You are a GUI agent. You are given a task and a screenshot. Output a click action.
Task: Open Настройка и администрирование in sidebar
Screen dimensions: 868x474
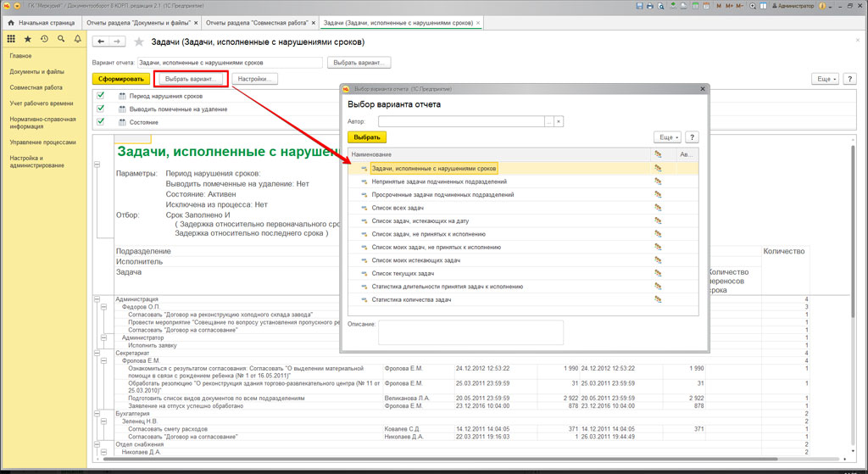click(36, 162)
